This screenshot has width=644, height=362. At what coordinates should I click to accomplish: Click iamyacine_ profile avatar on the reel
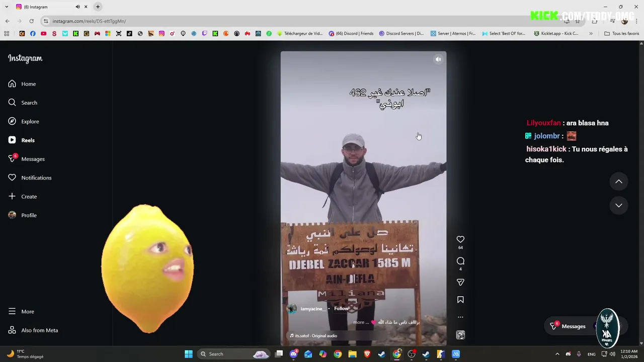click(291, 309)
